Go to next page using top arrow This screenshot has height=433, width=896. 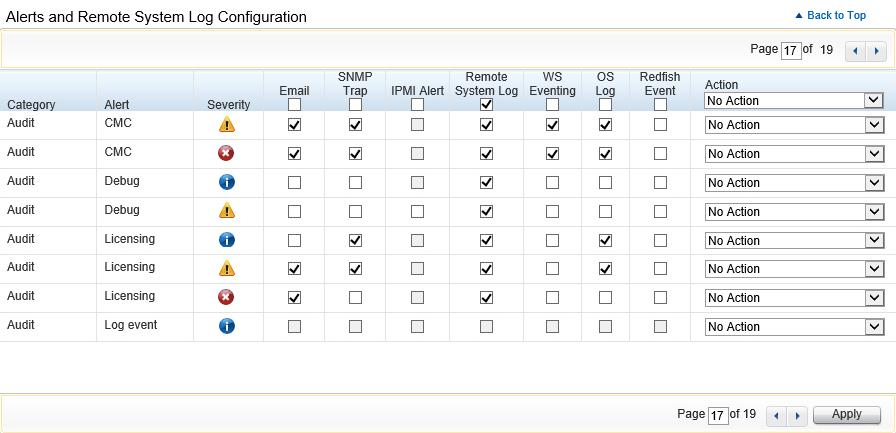pos(876,50)
